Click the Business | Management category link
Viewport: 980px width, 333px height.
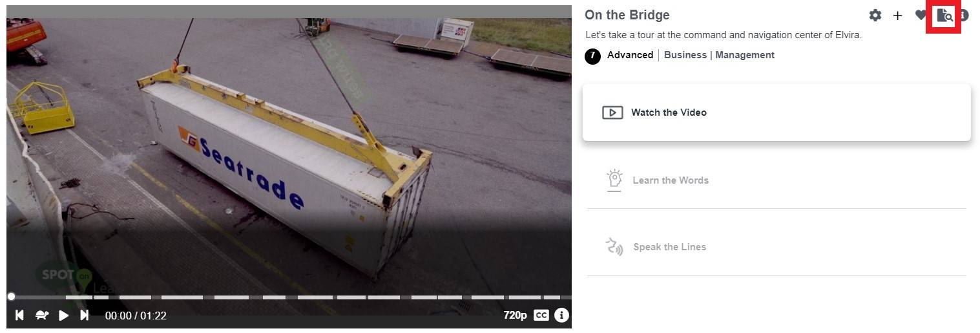pos(719,55)
